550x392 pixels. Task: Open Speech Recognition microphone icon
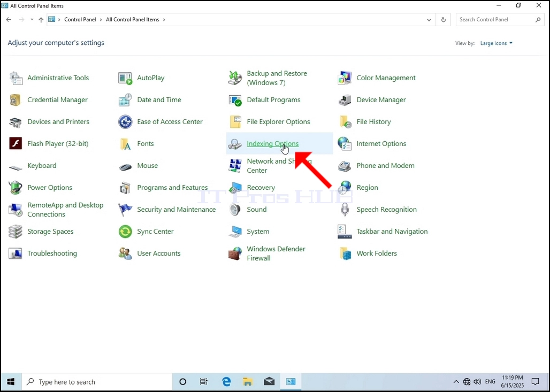[x=345, y=209]
